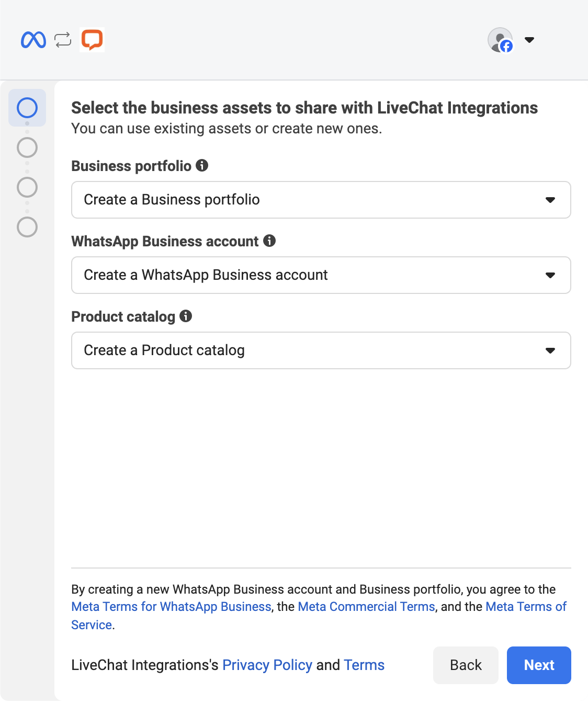Open the account switcher caret

[529, 40]
